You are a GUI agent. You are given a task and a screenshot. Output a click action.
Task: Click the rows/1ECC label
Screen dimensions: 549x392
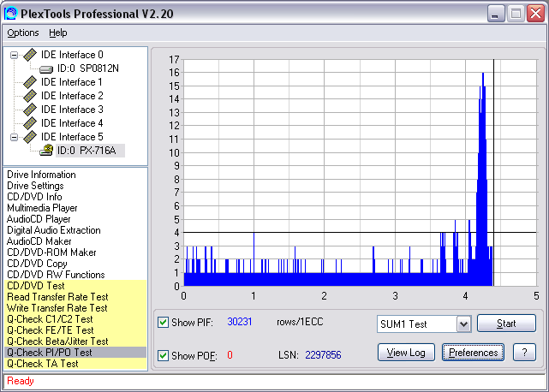[300, 322]
